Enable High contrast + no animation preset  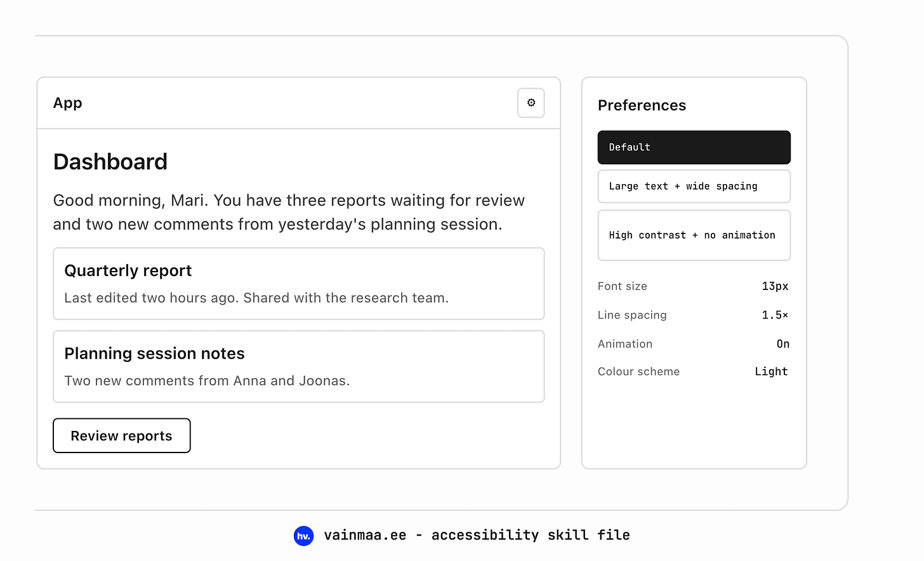[694, 235]
